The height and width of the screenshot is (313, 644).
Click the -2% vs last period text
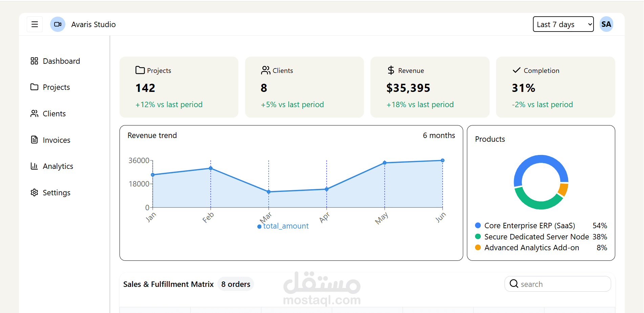(542, 104)
